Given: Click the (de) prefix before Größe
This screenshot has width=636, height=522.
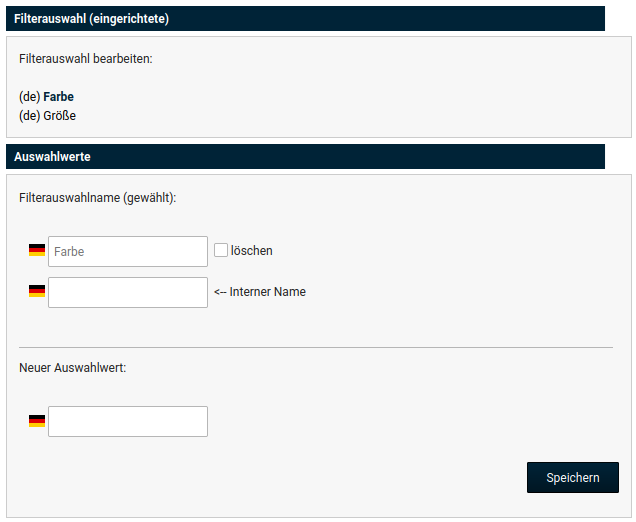Looking at the screenshot, I should coord(29,115).
